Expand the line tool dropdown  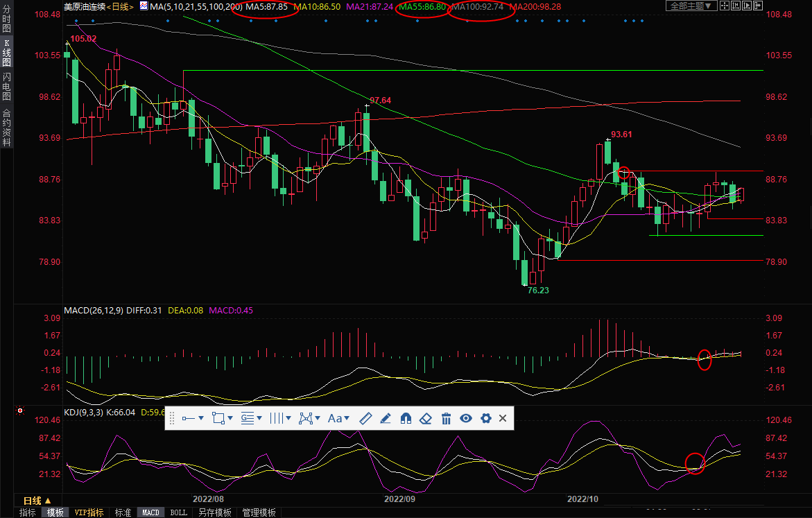point(192,418)
